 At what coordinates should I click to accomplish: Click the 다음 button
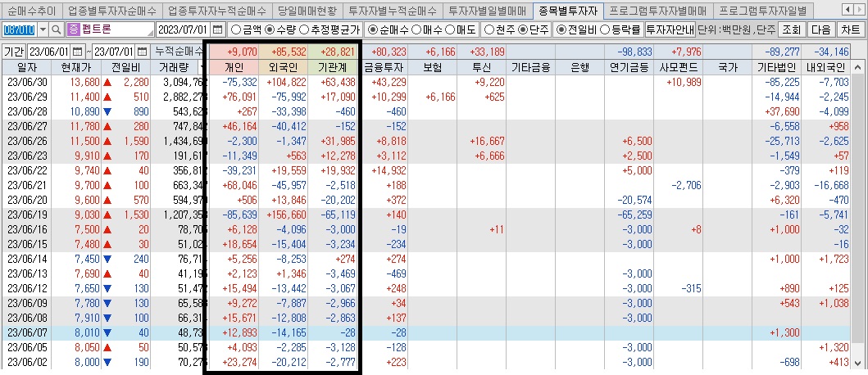[820, 29]
